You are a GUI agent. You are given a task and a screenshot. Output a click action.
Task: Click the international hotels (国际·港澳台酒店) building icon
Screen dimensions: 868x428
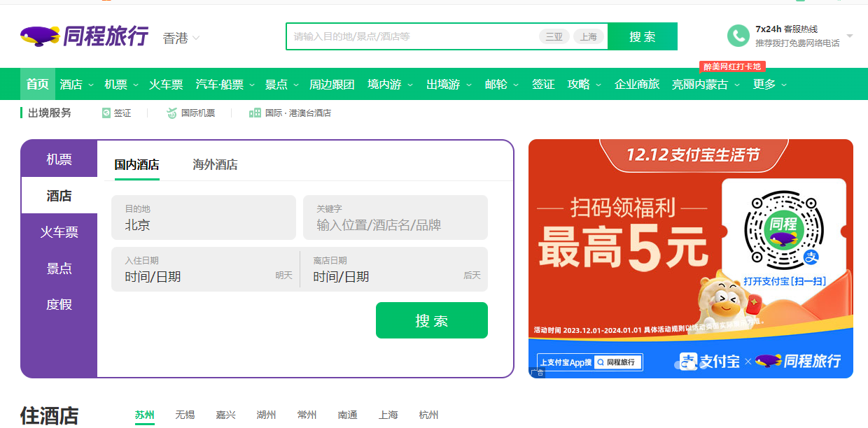point(255,113)
